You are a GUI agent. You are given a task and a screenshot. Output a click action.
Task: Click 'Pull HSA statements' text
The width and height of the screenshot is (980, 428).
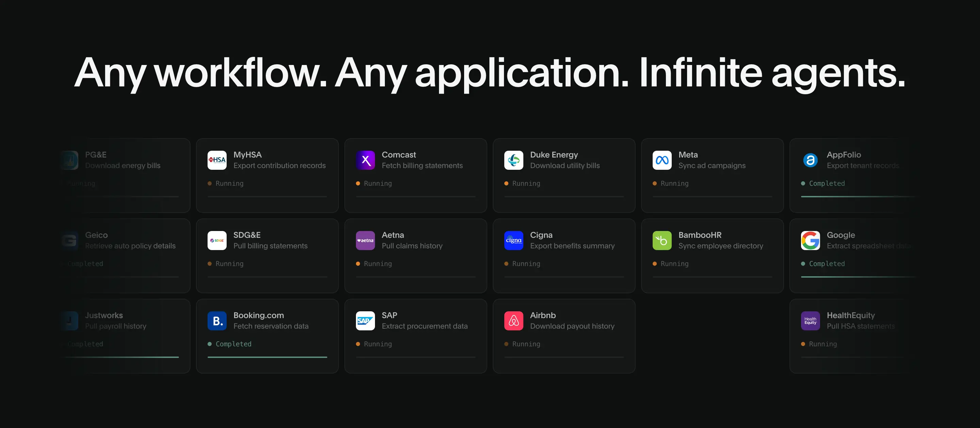coord(861,326)
